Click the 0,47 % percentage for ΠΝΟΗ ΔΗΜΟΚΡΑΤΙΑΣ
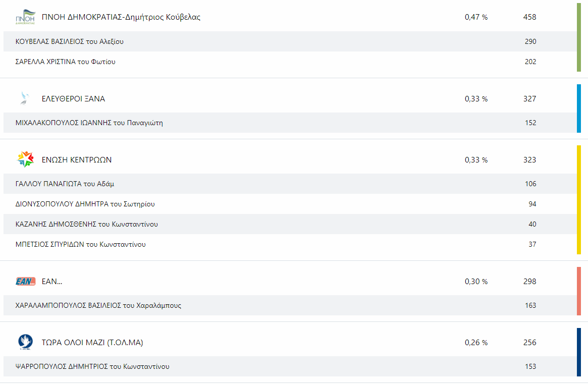This screenshot has width=588, height=384. coord(476,17)
